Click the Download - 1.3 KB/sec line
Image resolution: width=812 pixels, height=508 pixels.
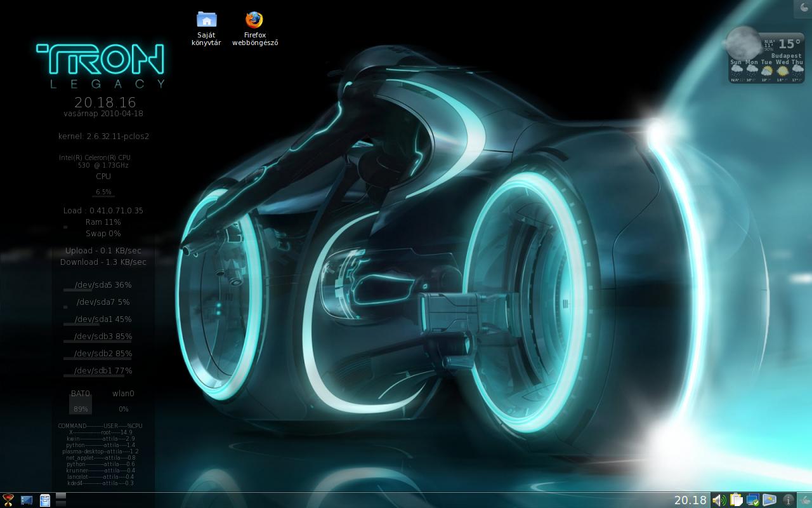(103, 262)
